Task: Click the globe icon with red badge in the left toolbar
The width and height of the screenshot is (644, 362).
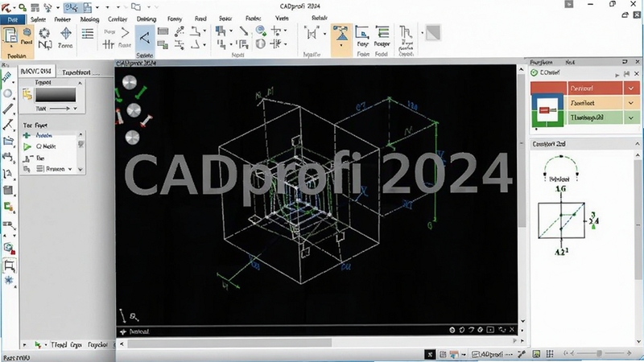Action: tap(9, 248)
